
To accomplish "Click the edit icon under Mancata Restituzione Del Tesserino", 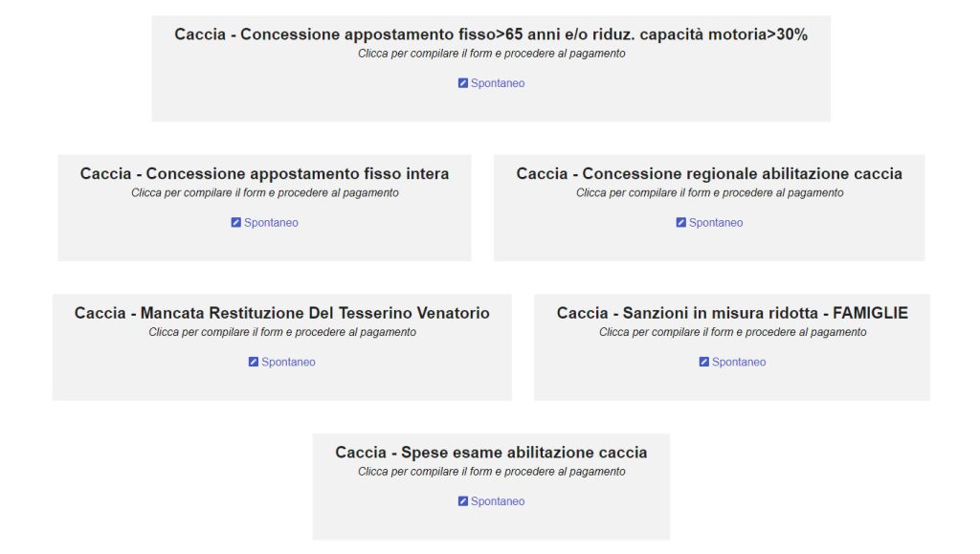I will coord(253,362).
